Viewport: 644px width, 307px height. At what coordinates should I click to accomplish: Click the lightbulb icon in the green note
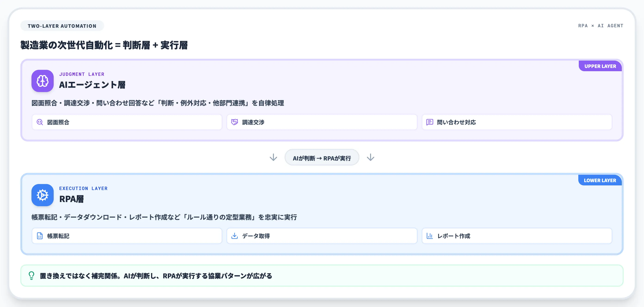click(31, 276)
